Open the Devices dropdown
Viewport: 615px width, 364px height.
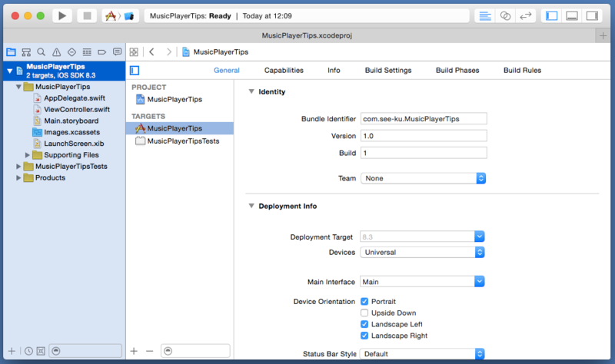[x=422, y=253]
